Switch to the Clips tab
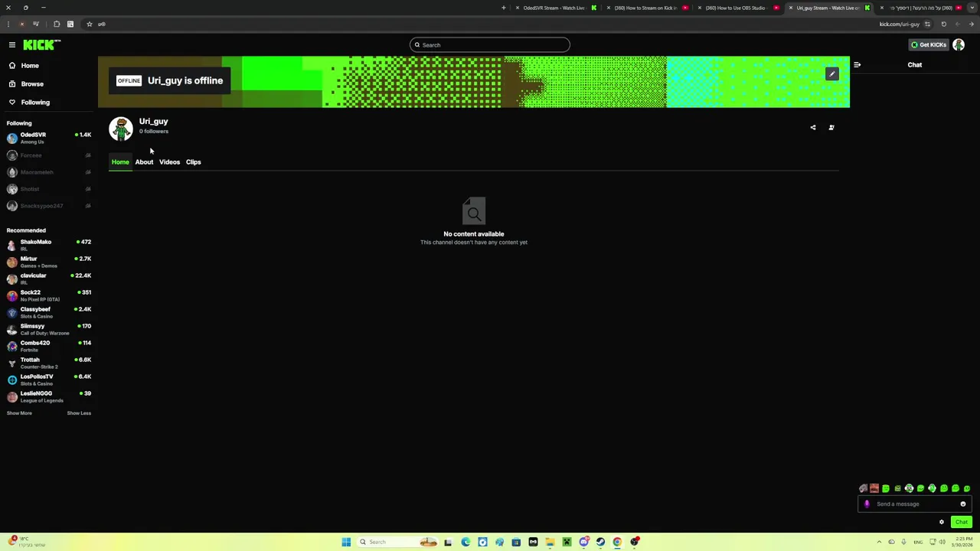The width and height of the screenshot is (980, 551). pyautogui.click(x=193, y=162)
